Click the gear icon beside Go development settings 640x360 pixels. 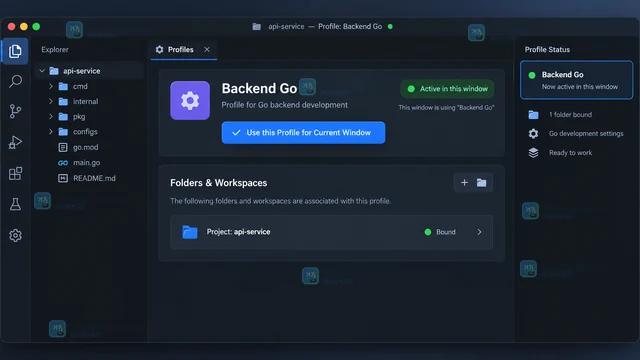[533, 133]
